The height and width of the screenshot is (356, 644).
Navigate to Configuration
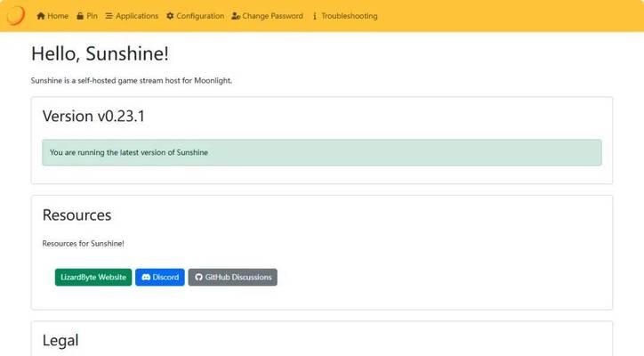point(196,16)
